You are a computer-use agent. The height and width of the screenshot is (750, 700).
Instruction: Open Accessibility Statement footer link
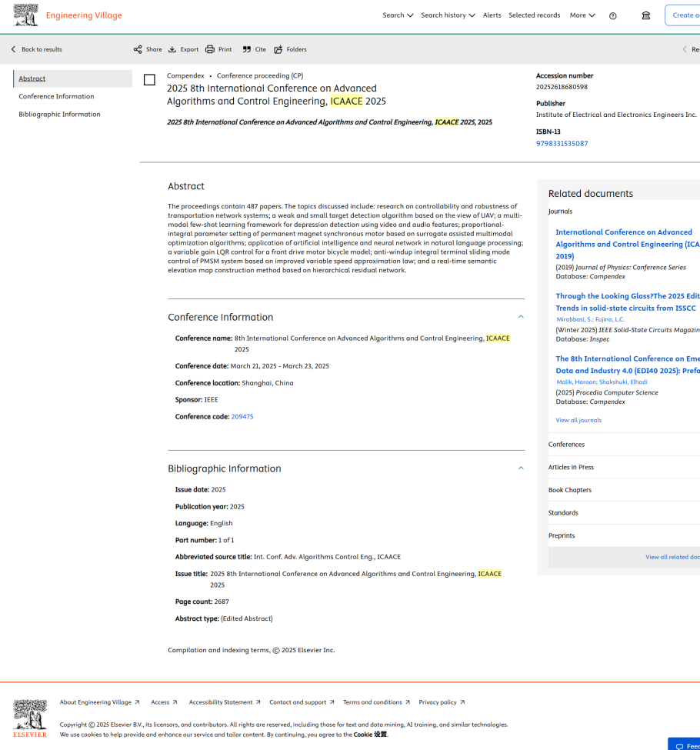(225, 702)
